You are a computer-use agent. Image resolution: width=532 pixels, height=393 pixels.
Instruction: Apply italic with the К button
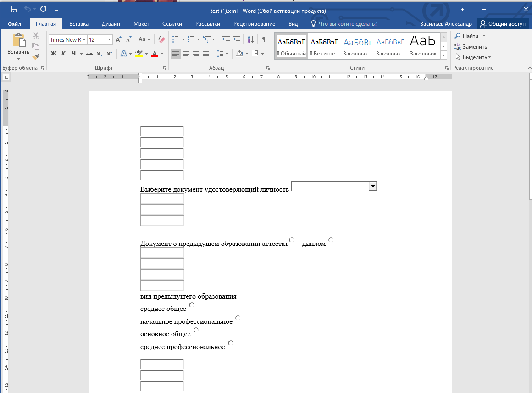coord(63,54)
